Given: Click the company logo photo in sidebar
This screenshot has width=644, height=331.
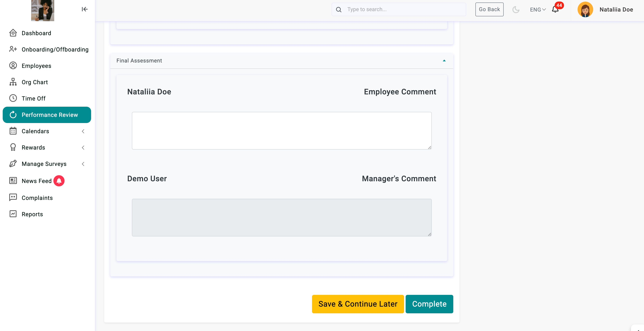Looking at the screenshot, I should coord(43,11).
